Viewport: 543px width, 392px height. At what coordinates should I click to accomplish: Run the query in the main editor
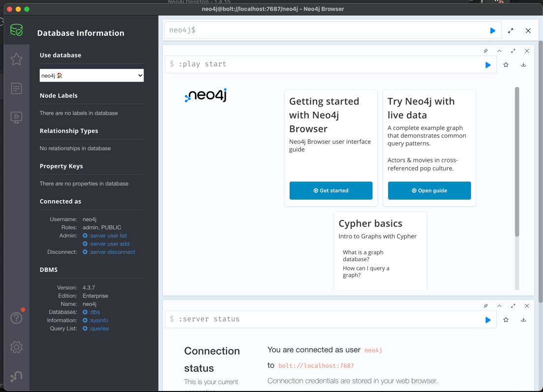click(x=492, y=30)
